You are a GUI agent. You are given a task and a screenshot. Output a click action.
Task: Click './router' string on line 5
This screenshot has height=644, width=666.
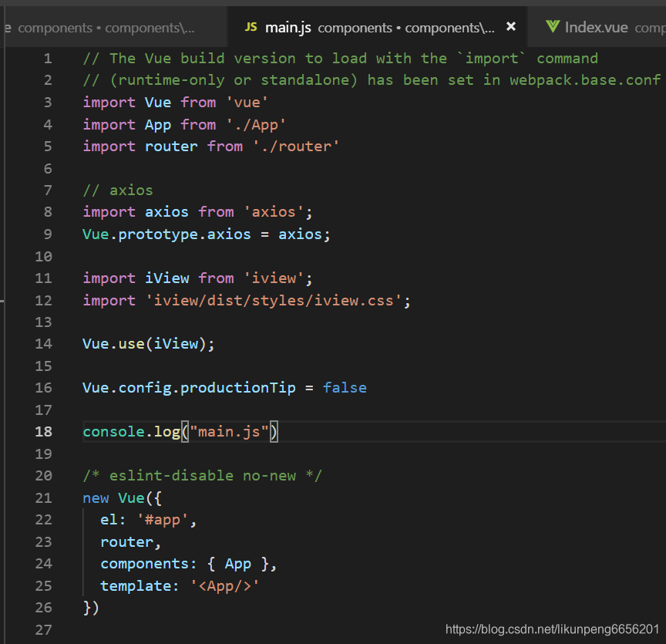click(x=296, y=147)
